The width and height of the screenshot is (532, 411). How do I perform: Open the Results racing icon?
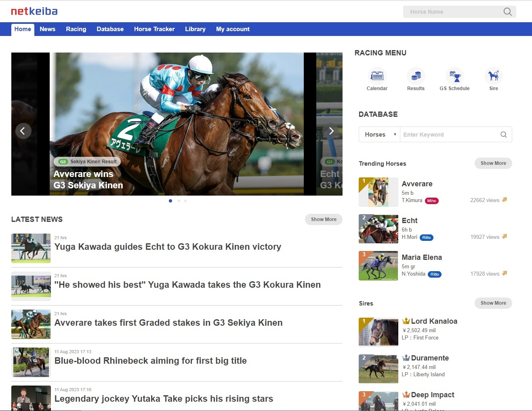coord(416,79)
